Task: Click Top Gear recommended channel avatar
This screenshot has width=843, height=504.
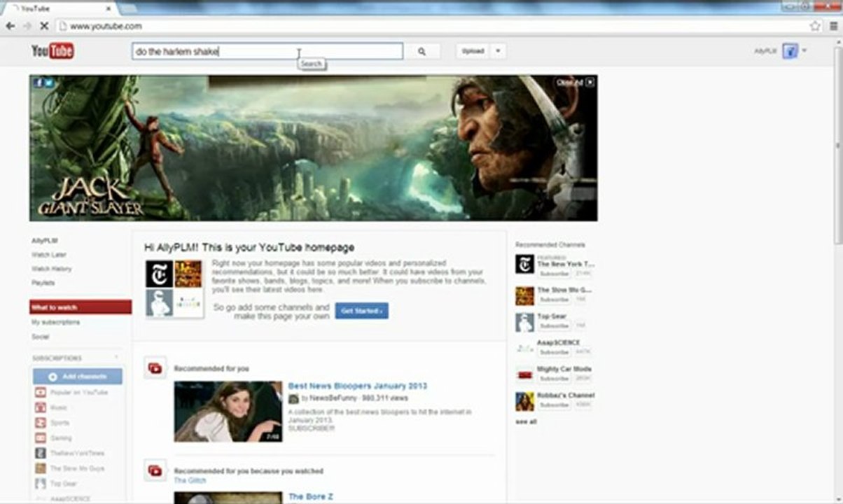Action: 524,322
